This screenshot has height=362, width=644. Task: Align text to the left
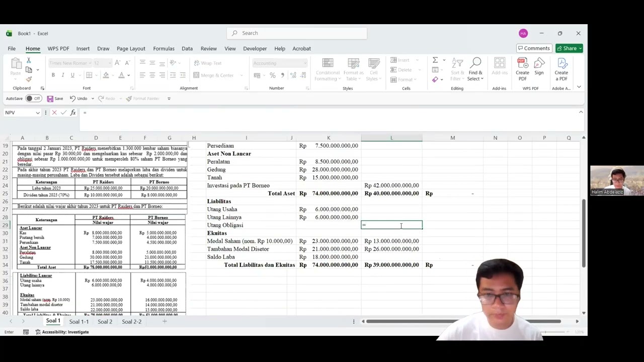(x=142, y=75)
